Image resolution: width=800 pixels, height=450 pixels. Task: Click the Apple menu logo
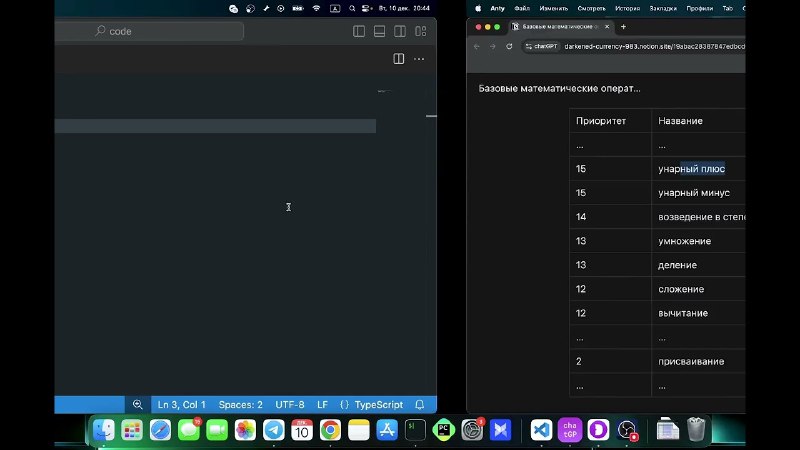[x=478, y=8]
